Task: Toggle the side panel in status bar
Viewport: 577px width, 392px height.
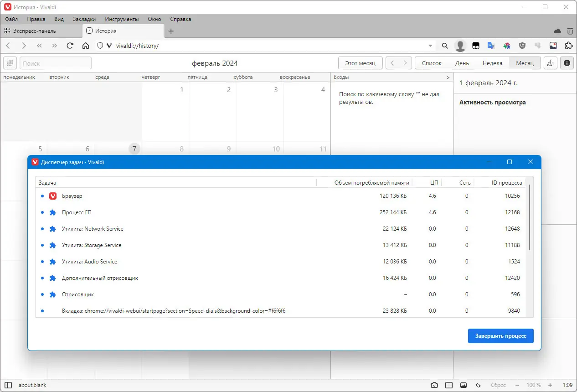Action: [8, 385]
